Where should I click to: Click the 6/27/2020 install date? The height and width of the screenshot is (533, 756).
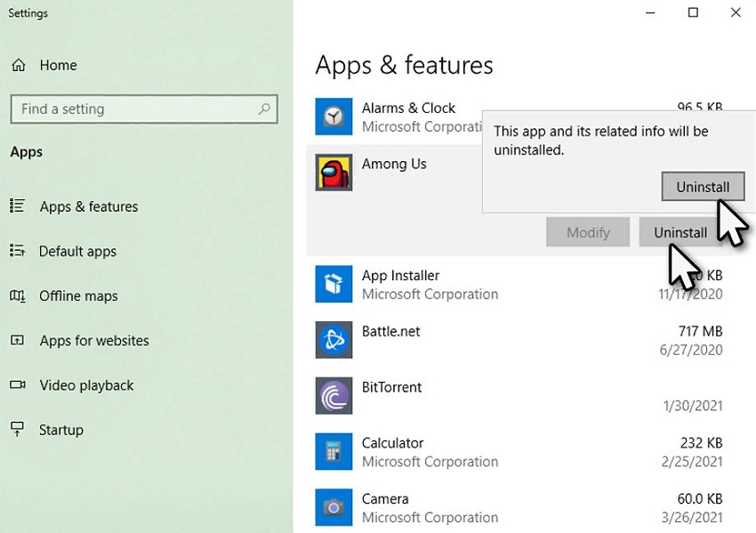tap(691, 350)
